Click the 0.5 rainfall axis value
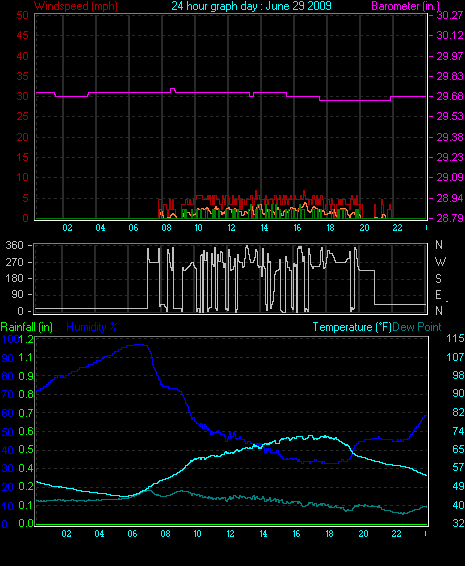This screenshot has height=566, width=465. 26,450
